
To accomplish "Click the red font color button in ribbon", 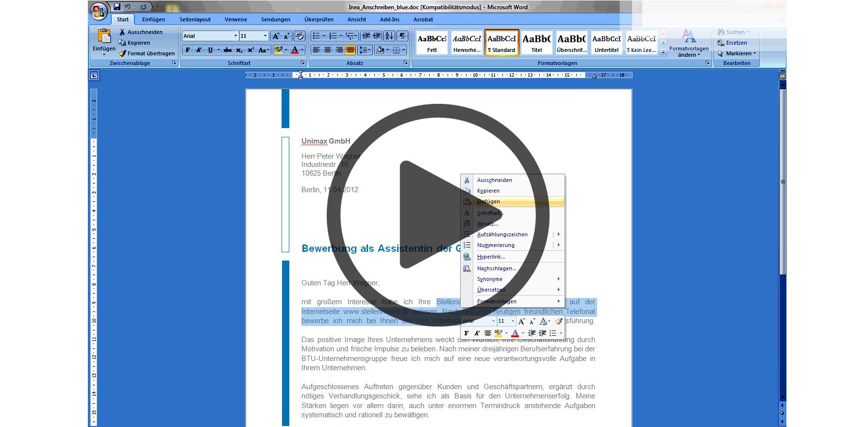I will tap(295, 50).
